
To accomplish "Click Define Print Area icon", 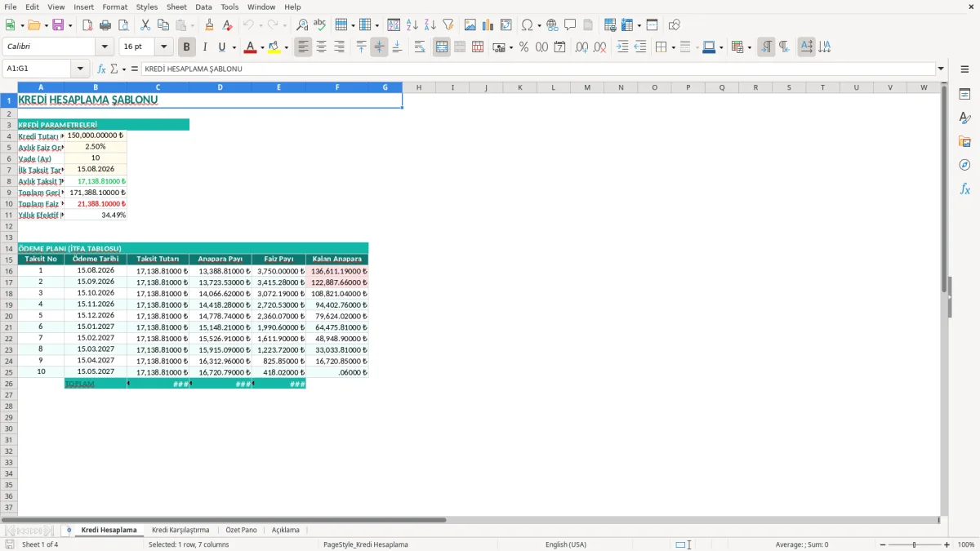I will [x=609, y=25].
